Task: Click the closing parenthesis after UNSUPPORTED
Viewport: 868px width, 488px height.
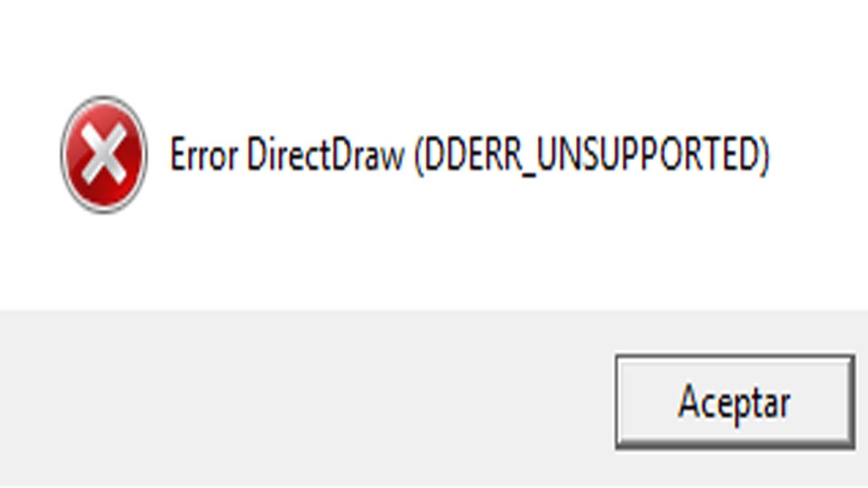Action: [764, 156]
